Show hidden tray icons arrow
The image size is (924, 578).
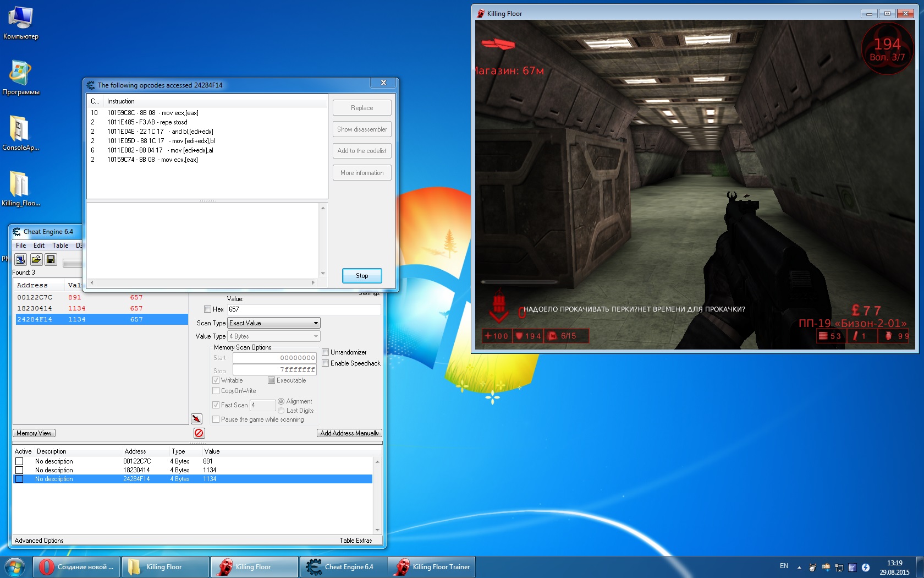(x=799, y=568)
